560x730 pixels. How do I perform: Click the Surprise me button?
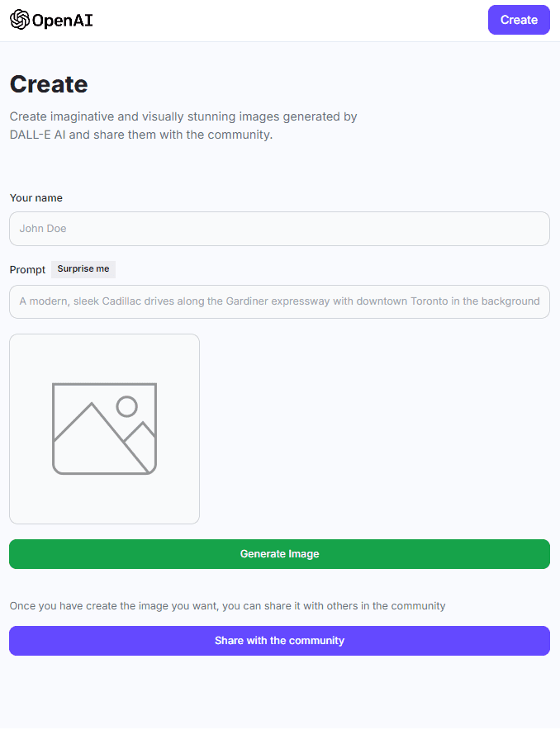[x=83, y=269]
